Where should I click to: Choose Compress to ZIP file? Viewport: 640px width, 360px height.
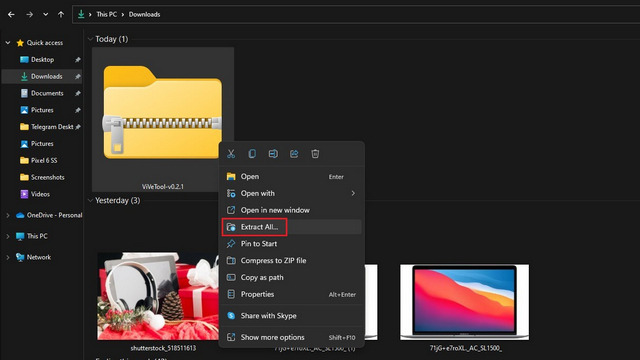291,260
